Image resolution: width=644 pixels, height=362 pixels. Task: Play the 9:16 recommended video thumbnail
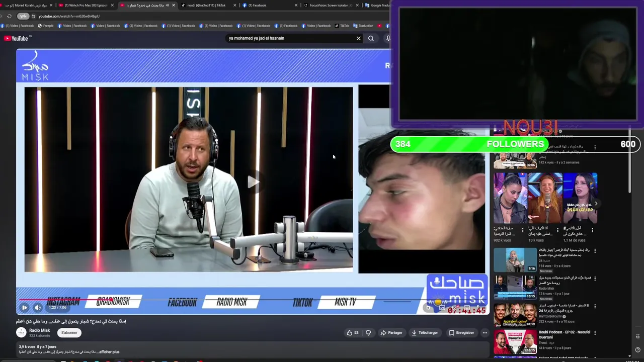515,259
